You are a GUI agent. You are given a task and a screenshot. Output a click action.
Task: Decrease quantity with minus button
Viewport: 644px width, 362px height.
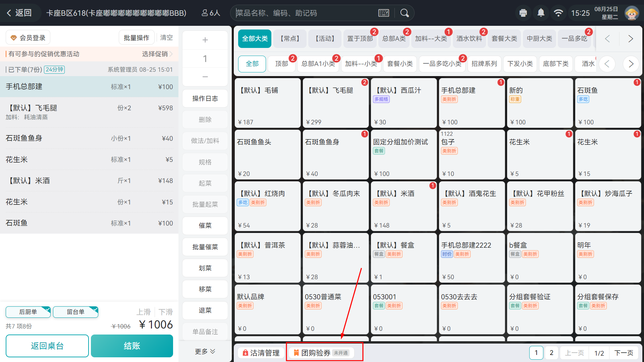(205, 77)
